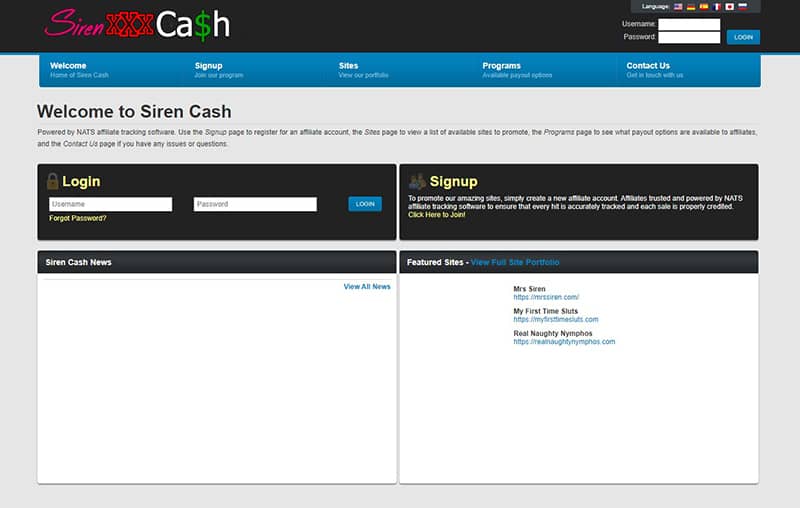Choose the Spanish flag language option
The image size is (800, 508).
coord(704,7)
